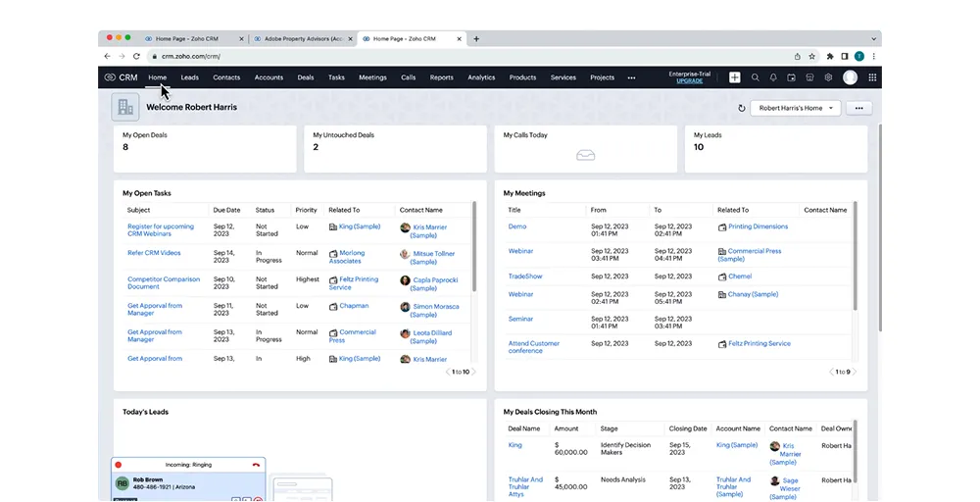Viewport: 980px width, 502px height.
Task: Open Robert Harris's Home dropdown
Action: 796,108
